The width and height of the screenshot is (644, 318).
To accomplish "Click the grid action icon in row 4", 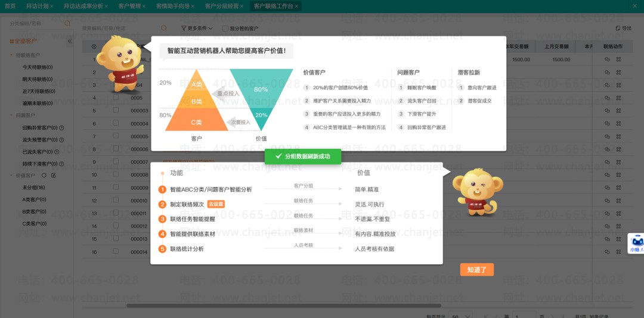I will (618, 98).
